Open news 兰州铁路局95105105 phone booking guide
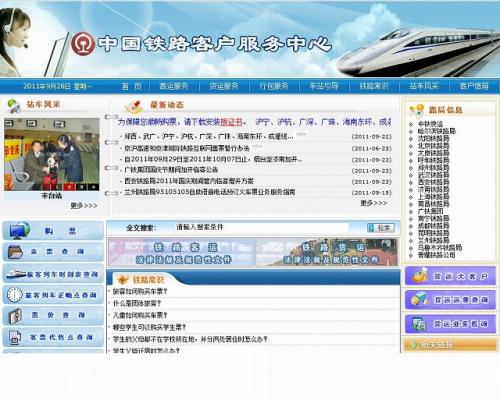 click(x=210, y=192)
